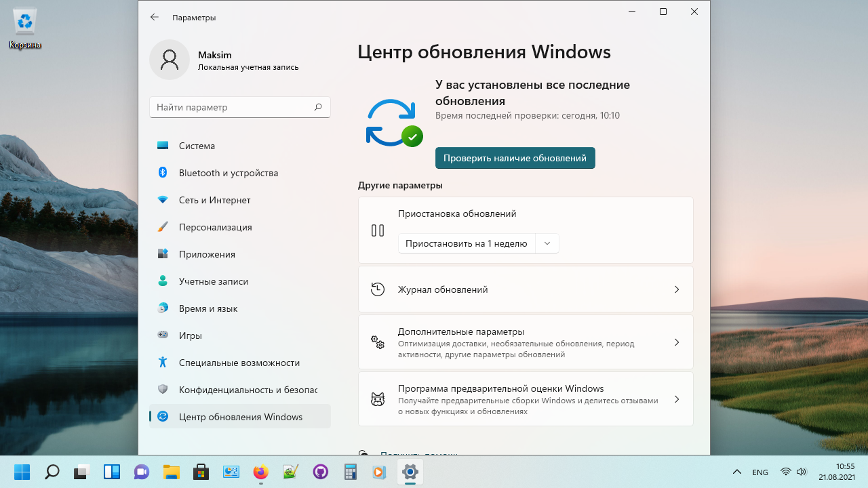Select Сеть и Интернет in sidebar
This screenshot has height=488, width=868.
pos(240,200)
